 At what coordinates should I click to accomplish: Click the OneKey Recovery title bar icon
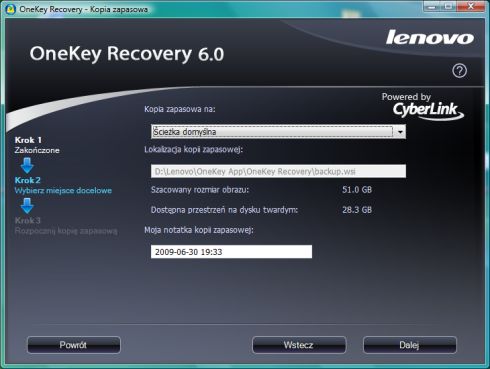tap(10, 9)
